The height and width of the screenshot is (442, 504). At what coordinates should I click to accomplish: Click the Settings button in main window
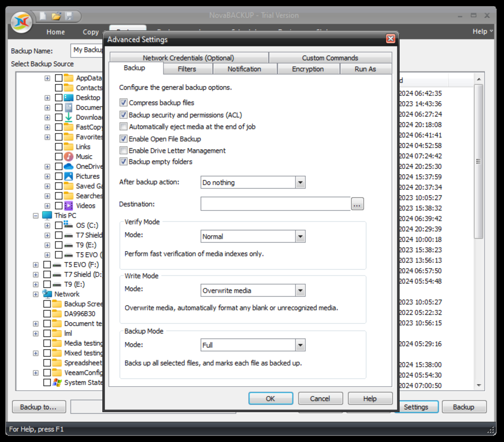click(x=416, y=407)
